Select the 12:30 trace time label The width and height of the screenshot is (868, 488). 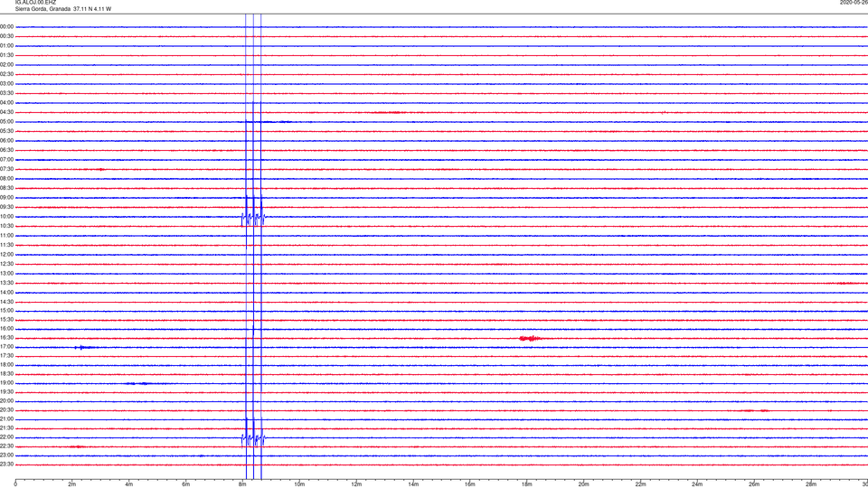coord(6,264)
